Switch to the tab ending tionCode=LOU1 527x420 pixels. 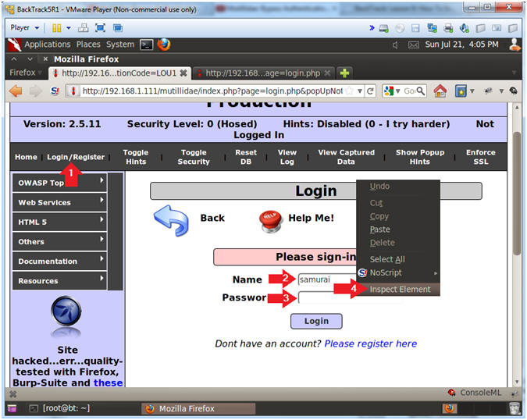tap(120, 73)
